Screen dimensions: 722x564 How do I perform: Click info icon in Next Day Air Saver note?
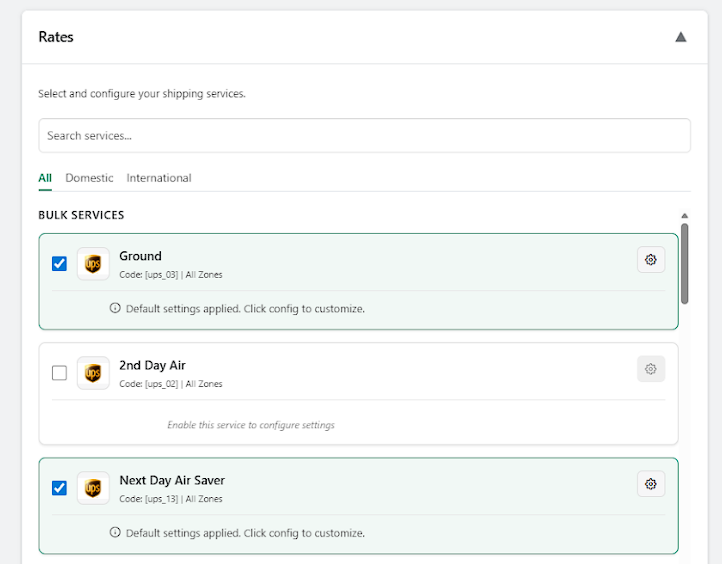click(x=115, y=533)
